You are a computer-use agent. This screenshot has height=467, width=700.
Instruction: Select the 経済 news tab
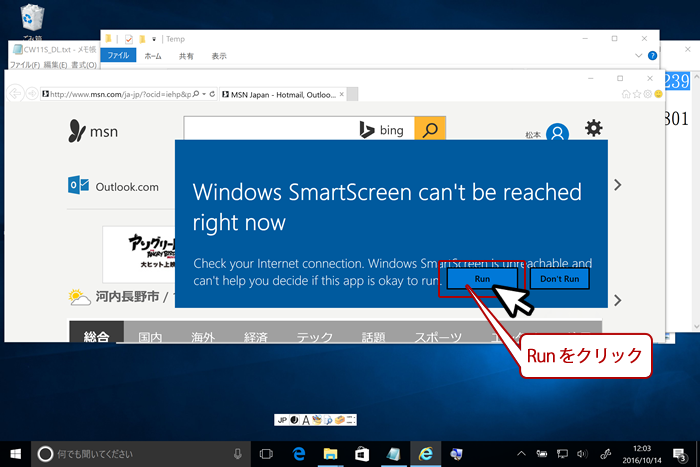[256, 336]
